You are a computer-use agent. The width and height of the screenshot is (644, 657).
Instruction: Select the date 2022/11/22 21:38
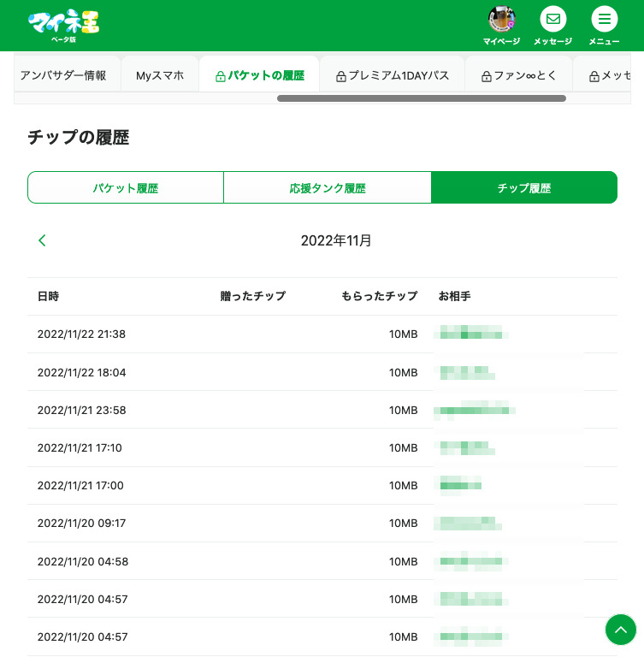pos(81,334)
